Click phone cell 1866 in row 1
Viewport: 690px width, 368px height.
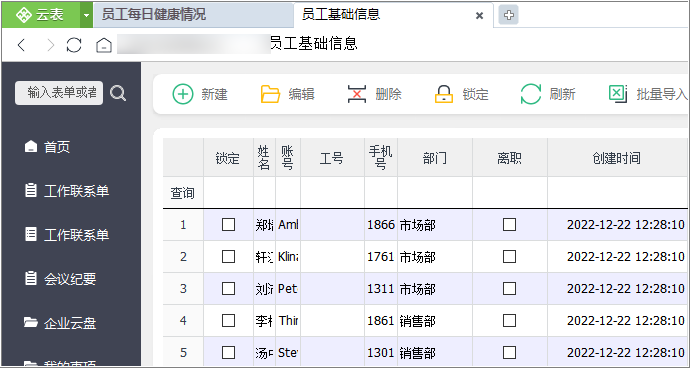381,224
